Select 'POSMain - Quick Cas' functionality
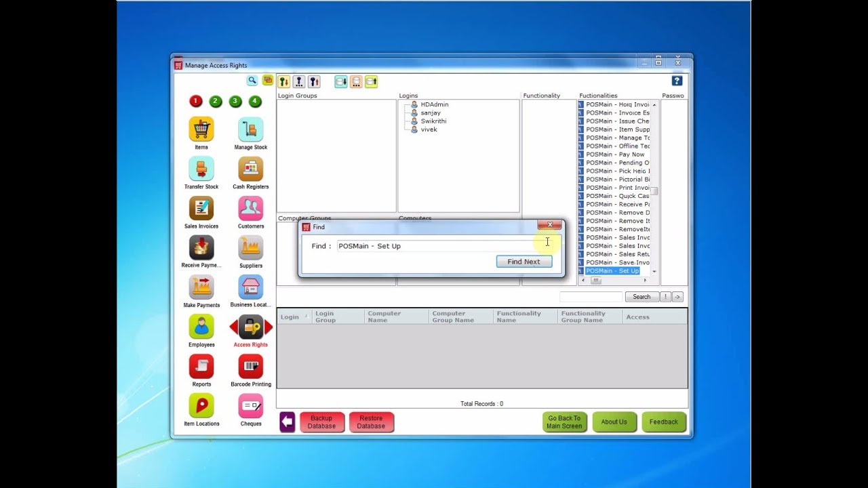 click(617, 196)
